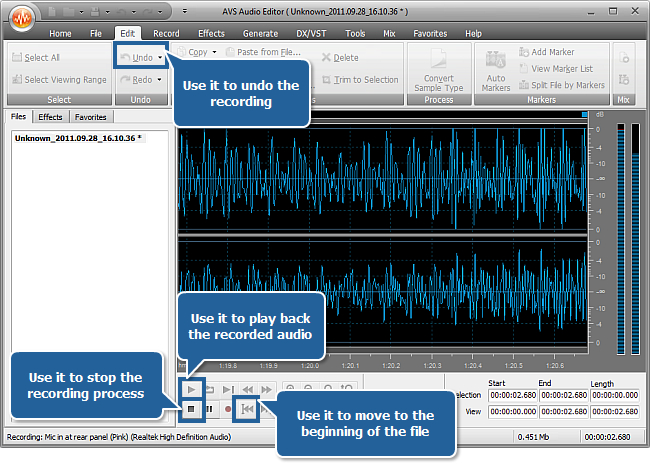Expand quick access redo history arrow
650x464 pixels.
(x=160, y=12)
